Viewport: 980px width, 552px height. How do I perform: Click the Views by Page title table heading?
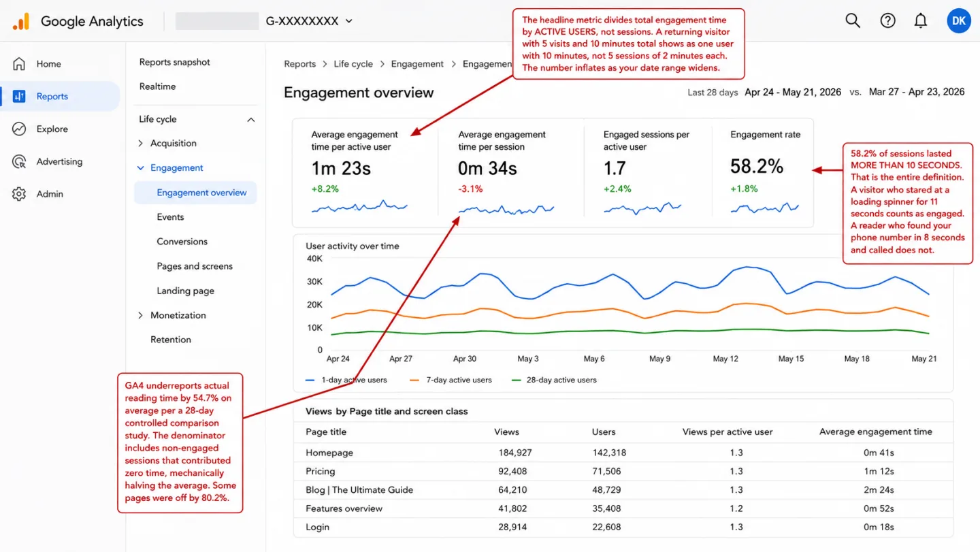(x=387, y=411)
